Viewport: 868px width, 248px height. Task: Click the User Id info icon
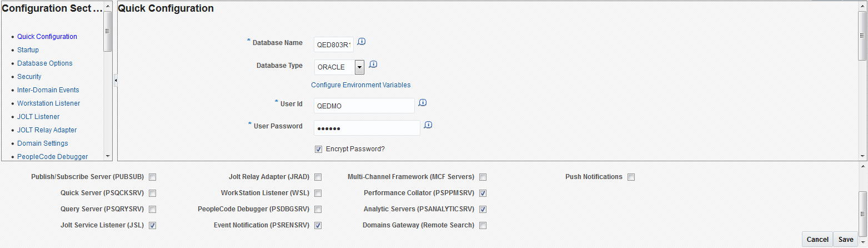point(423,103)
